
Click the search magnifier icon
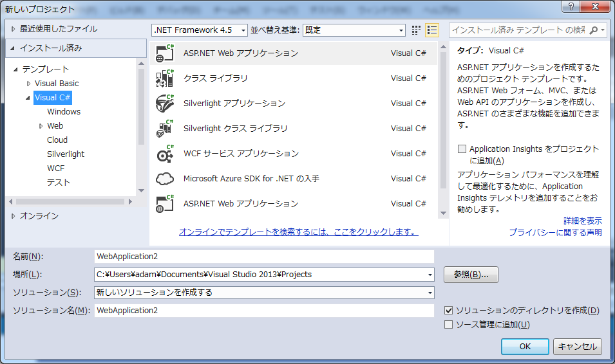pyautogui.click(x=594, y=30)
